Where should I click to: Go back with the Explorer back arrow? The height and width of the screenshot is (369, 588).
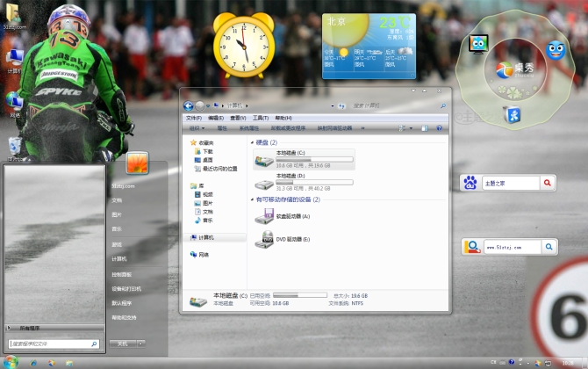point(189,105)
